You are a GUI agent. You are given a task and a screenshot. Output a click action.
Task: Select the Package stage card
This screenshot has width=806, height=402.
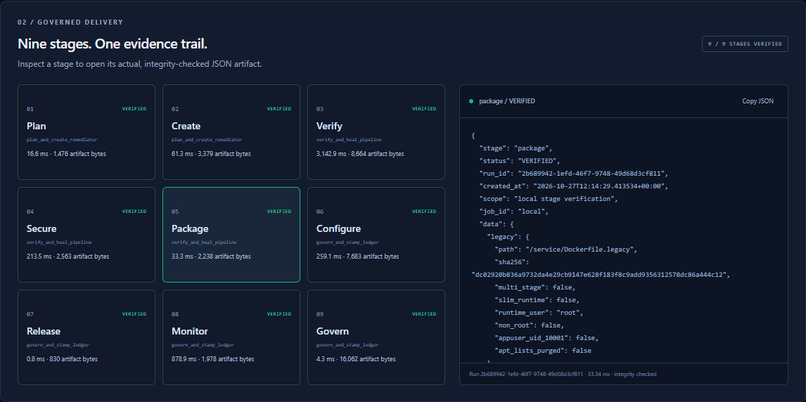231,235
